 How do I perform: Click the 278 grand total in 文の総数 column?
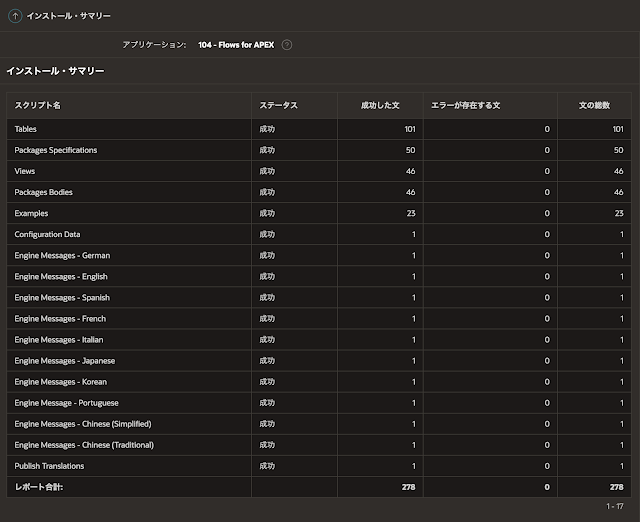click(617, 487)
